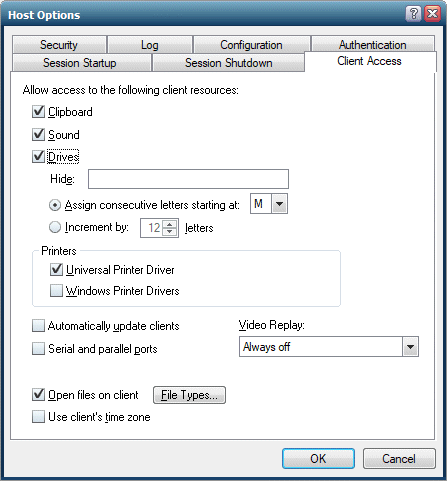
Task: Disable the Drives checkbox
Action: coord(38,157)
